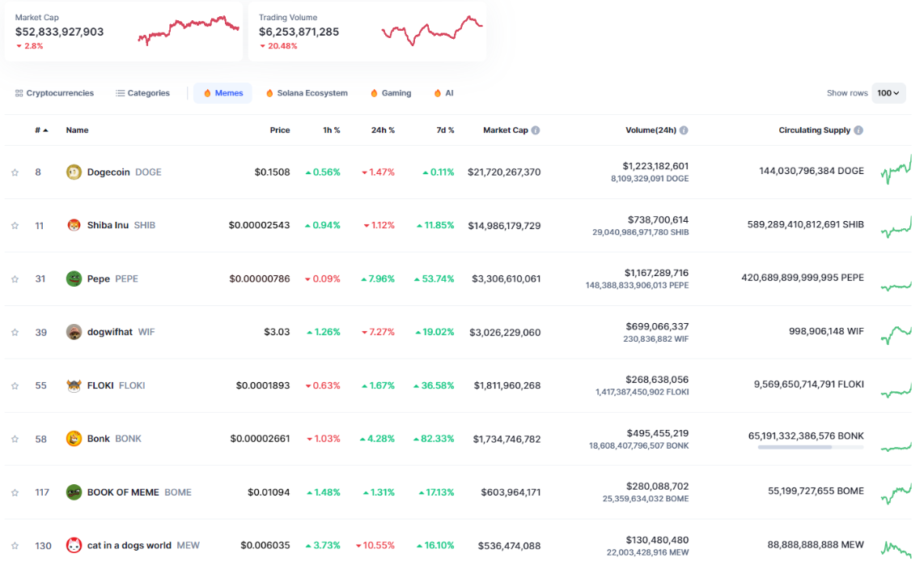The height and width of the screenshot is (566, 924).
Task: Click MEW 24h change 10.55%
Action: pyautogui.click(x=375, y=546)
